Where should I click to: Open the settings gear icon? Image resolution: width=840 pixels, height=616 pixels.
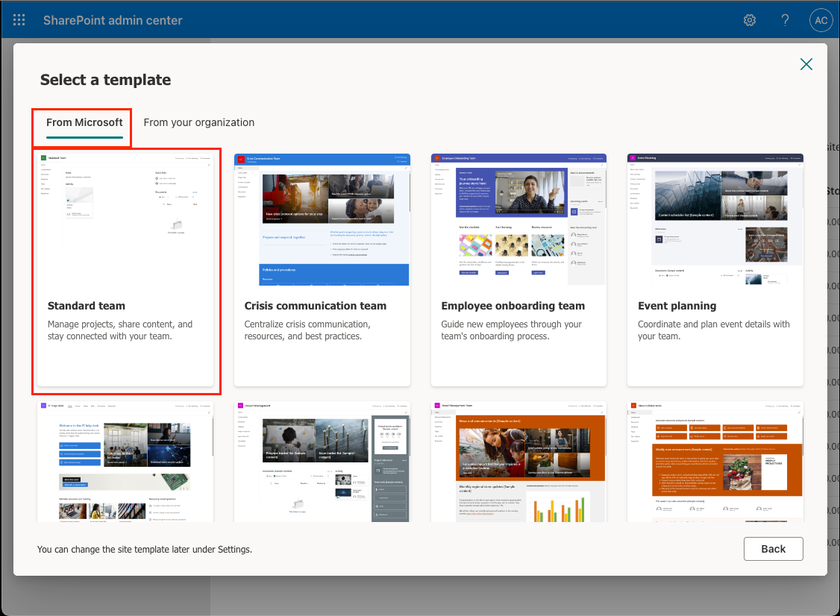pyautogui.click(x=750, y=20)
